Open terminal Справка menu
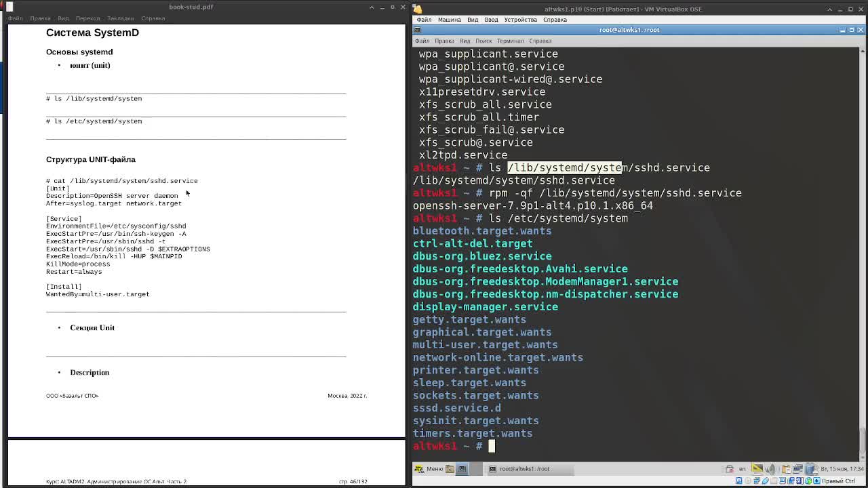The width and height of the screenshot is (868, 488). pos(540,41)
